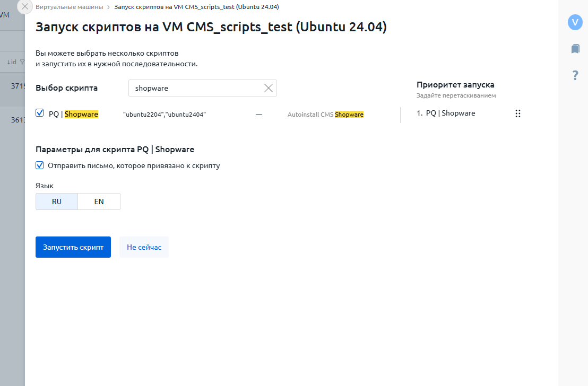
Task: Open user avatar V menu
Action: [x=575, y=22]
